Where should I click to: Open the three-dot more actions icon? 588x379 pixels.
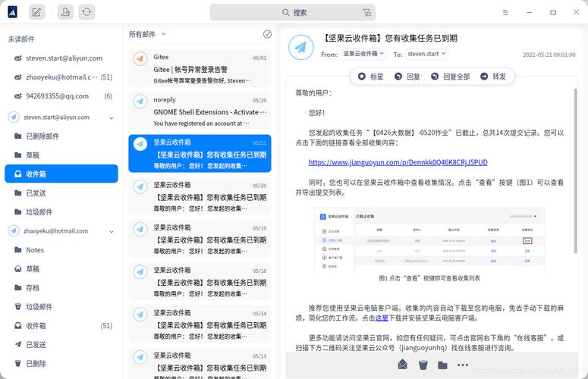coord(463,365)
